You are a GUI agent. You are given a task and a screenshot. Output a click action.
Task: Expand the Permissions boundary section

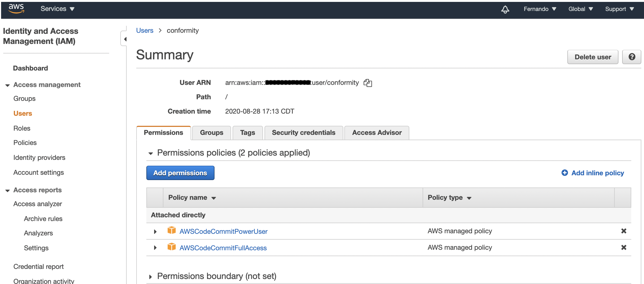(x=150, y=277)
